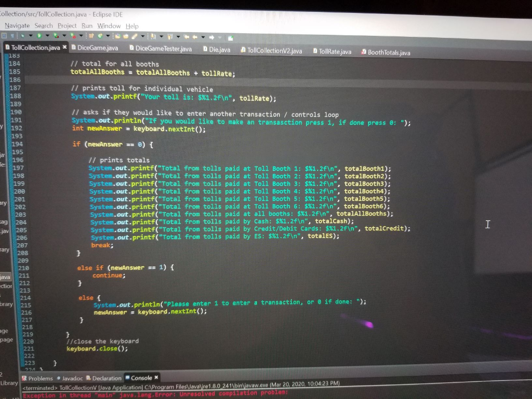Image resolution: width=532 pixels, height=399 pixels.
Task: Close the active Console tab
Action: point(156,378)
